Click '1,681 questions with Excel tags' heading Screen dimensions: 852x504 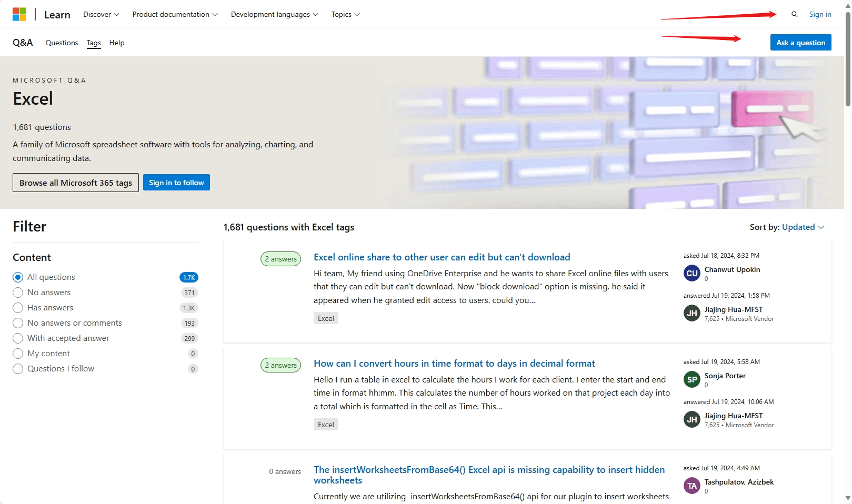pyautogui.click(x=288, y=227)
